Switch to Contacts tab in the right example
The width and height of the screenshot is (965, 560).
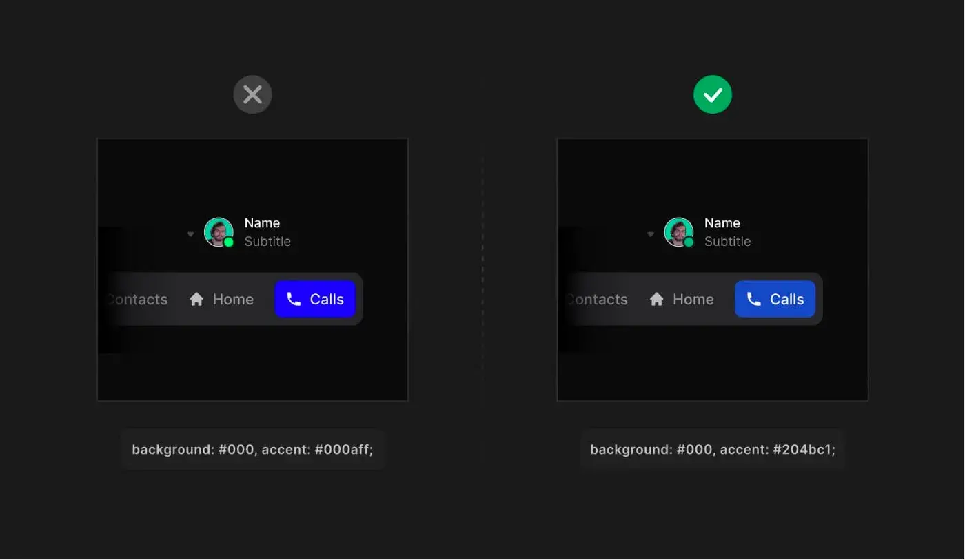[597, 299]
